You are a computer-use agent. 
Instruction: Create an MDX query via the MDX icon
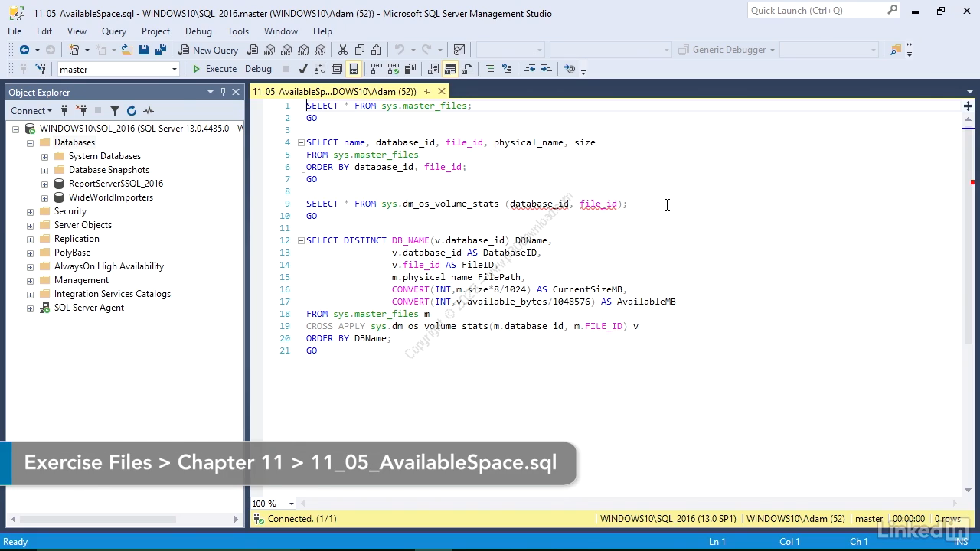click(269, 50)
